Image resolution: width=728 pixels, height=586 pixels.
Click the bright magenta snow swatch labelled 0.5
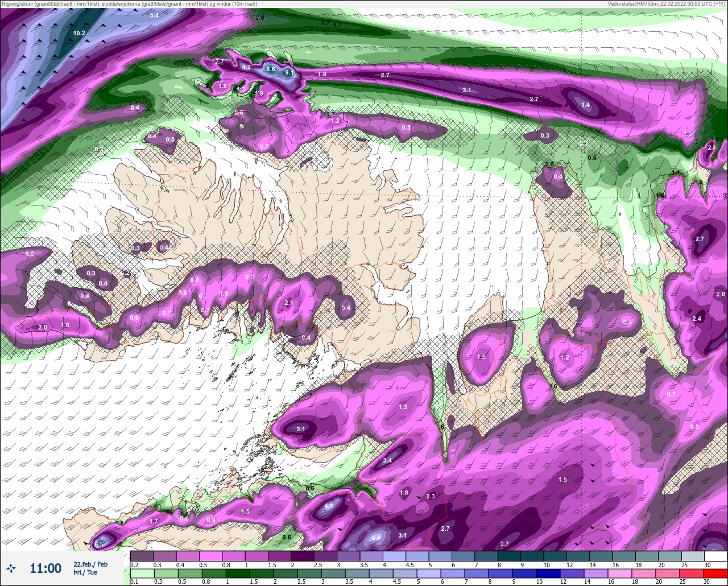click(210, 556)
